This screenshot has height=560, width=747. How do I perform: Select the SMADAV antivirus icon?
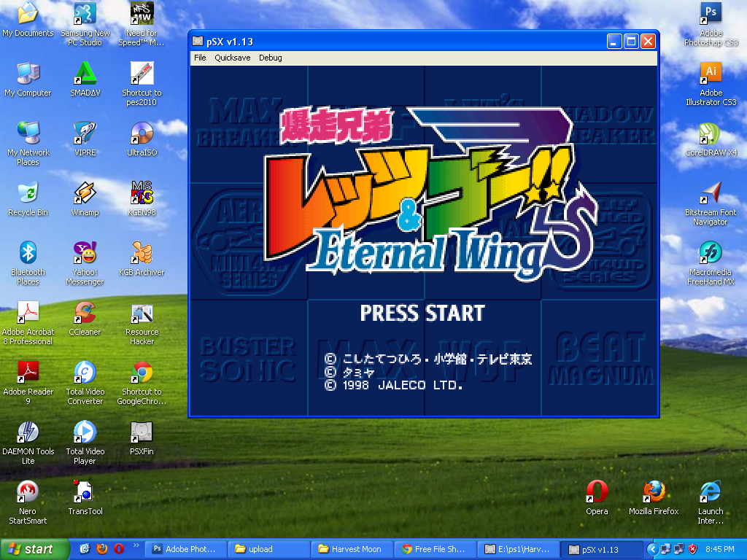(x=85, y=79)
